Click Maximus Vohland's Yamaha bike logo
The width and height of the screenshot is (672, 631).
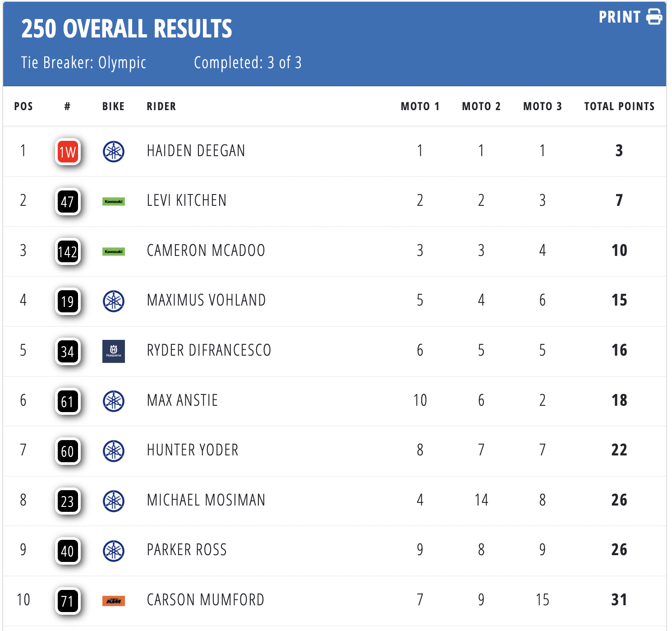click(x=114, y=301)
